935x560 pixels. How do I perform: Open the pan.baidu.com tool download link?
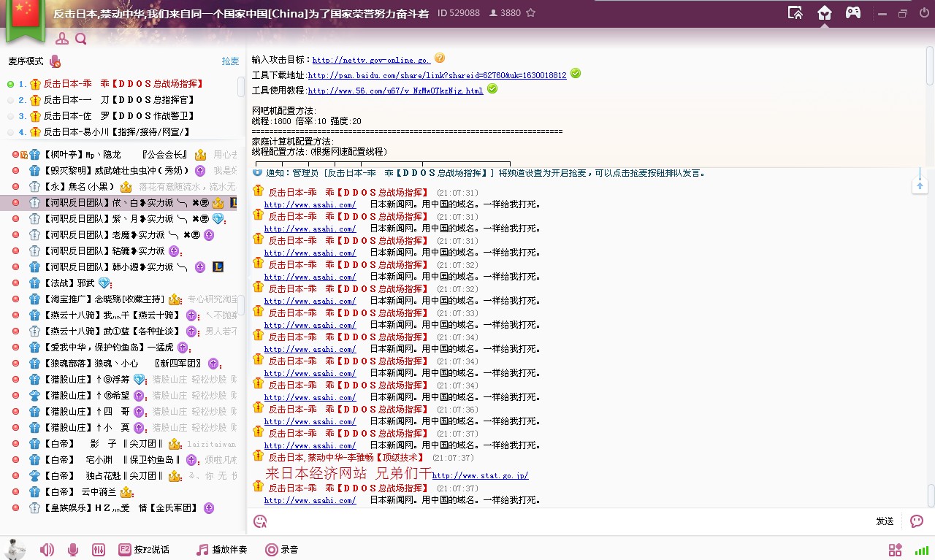pyautogui.click(x=437, y=76)
